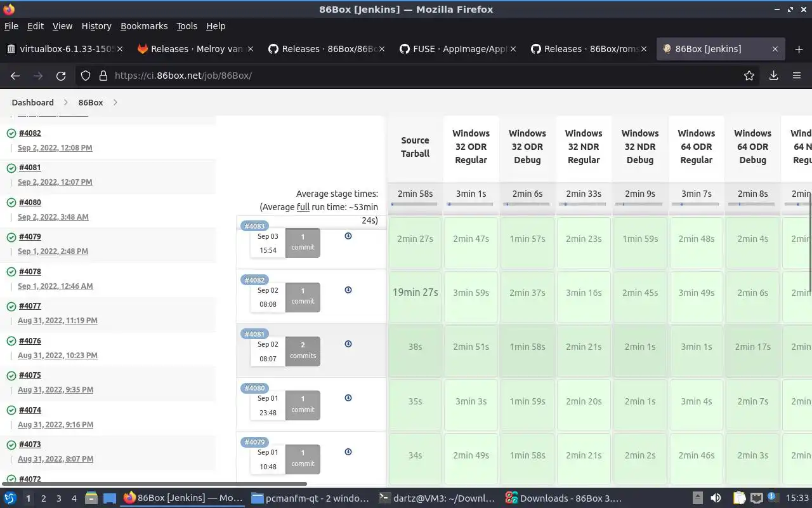Expand the 86Box breadcrumb chevron
812x508 pixels.
click(x=115, y=102)
